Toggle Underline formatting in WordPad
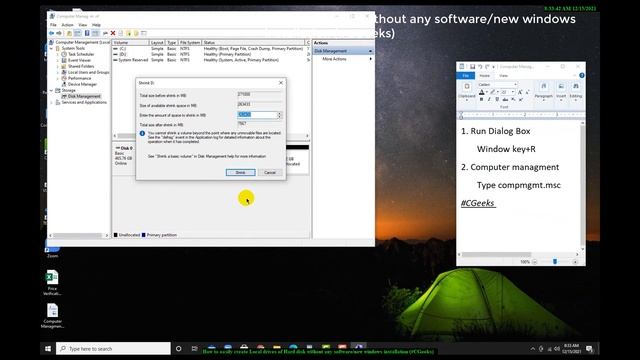Viewport: 640px width, 360px height. 497,100
